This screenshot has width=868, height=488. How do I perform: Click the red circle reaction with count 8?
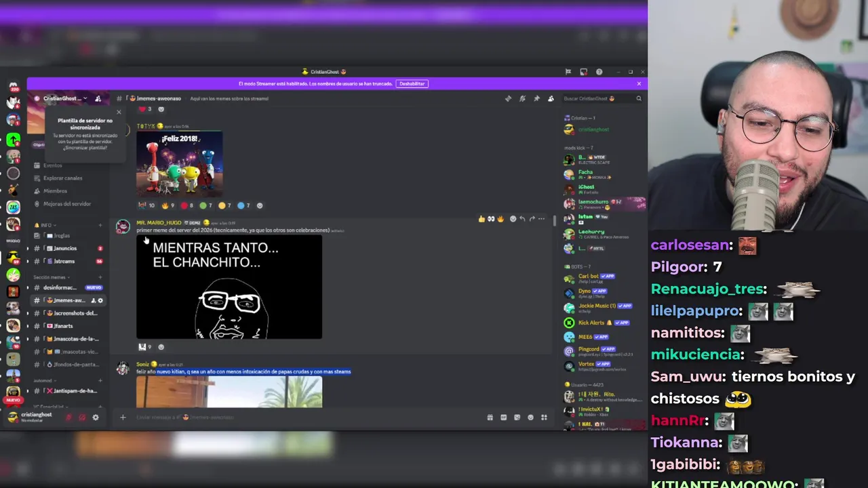(186, 205)
